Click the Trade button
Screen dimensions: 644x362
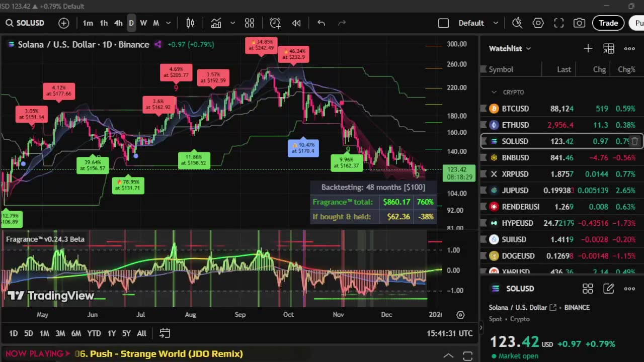coord(608,23)
